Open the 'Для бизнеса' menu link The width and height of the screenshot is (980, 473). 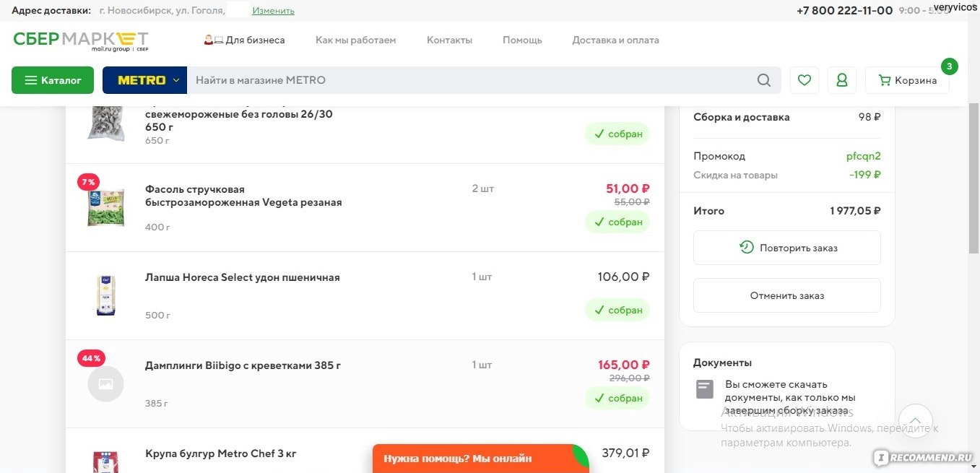point(244,40)
